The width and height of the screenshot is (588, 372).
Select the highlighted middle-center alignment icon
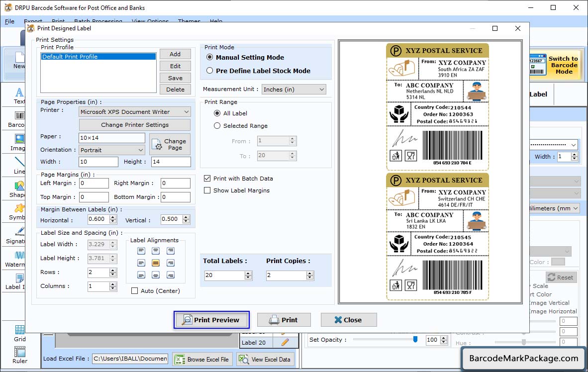tap(156, 263)
